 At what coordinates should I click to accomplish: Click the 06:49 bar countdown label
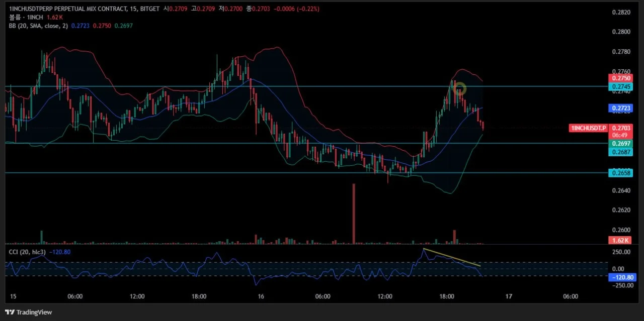619,136
